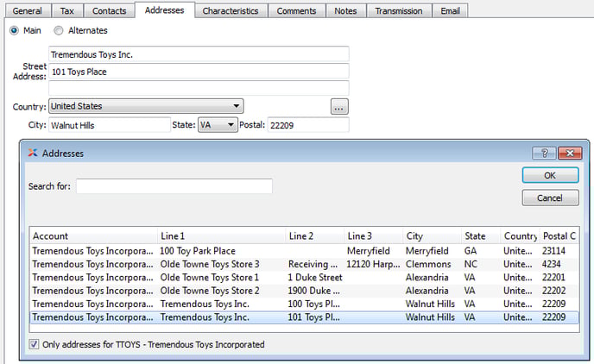Click the Search for input field
This screenshot has width=594, height=364.
click(174, 186)
